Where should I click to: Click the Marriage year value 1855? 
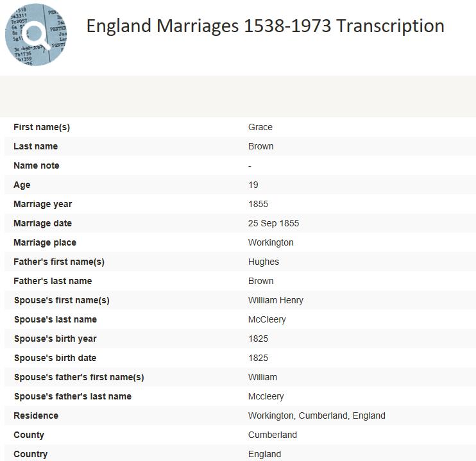[x=259, y=204]
